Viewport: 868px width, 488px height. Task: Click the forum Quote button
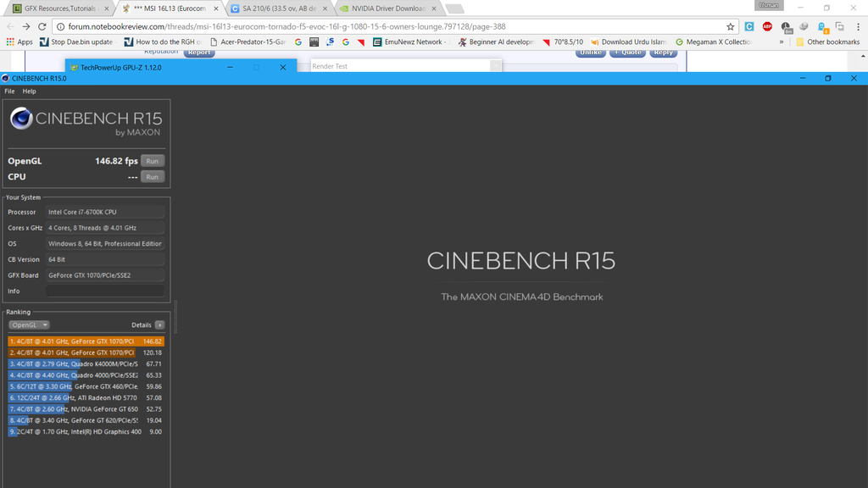pos(627,53)
